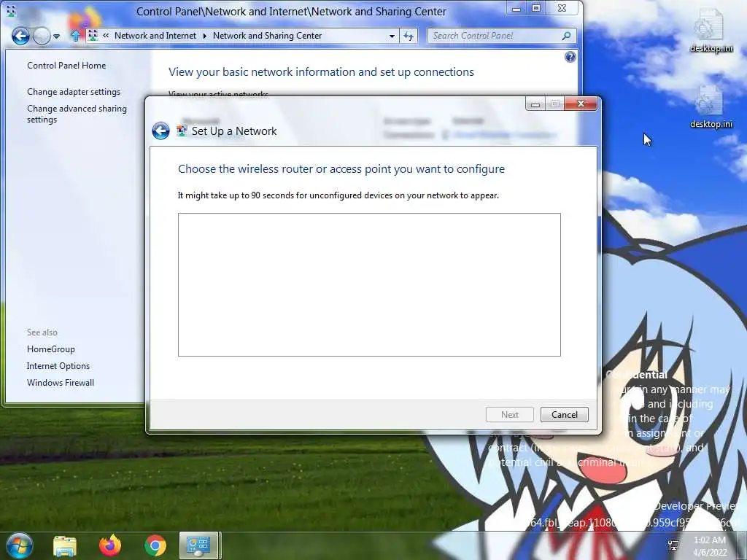Go up one level in Control Panel
Image resolution: width=747 pixels, height=560 pixels.
(75, 36)
